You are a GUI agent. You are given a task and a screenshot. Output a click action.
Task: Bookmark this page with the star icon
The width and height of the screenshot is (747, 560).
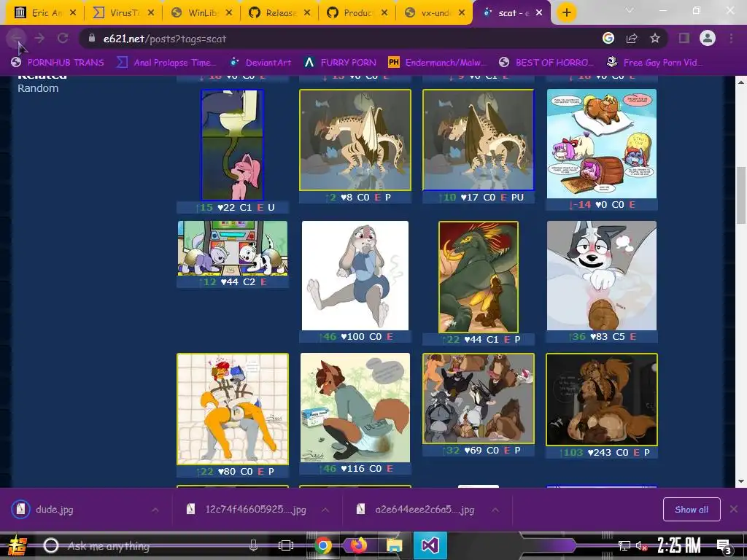tap(655, 39)
